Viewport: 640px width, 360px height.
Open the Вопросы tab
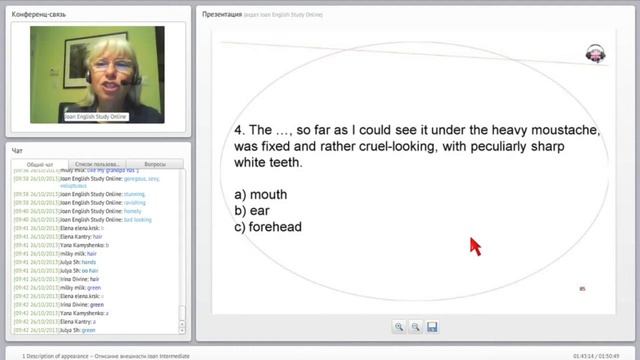[x=155, y=164]
